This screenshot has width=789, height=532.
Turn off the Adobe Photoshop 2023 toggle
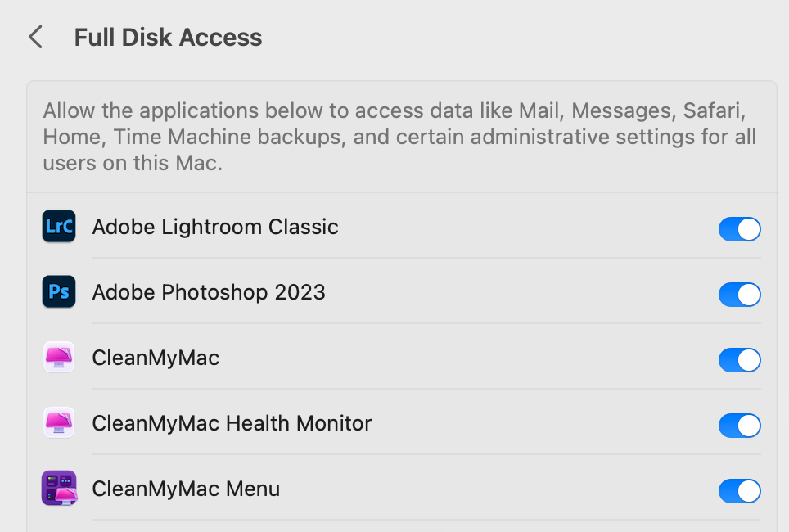coord(739,295)
